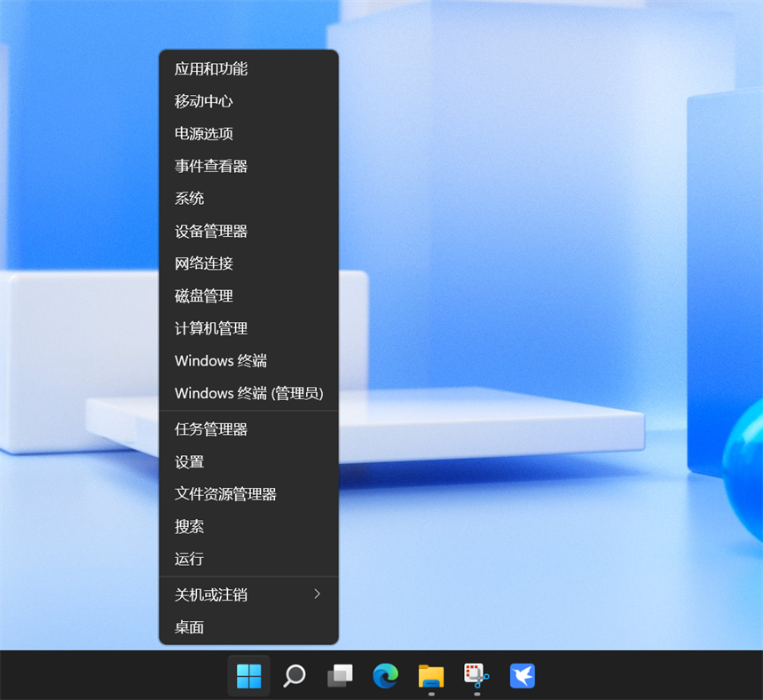Open the Snipping Tool taskbar icon

point(476,676)
